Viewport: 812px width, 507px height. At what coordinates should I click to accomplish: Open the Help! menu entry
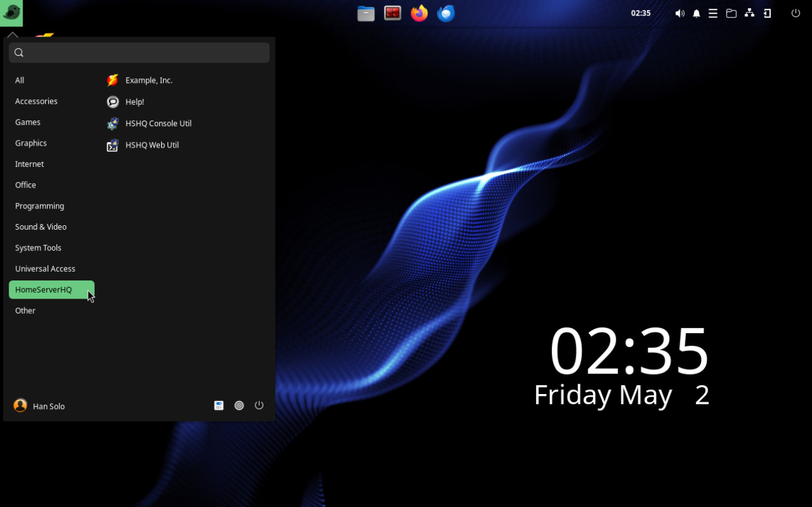coord(134,102)
